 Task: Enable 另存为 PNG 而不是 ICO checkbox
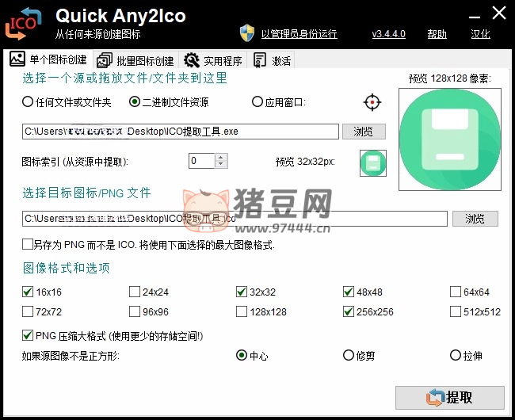(x=29, y=245)
